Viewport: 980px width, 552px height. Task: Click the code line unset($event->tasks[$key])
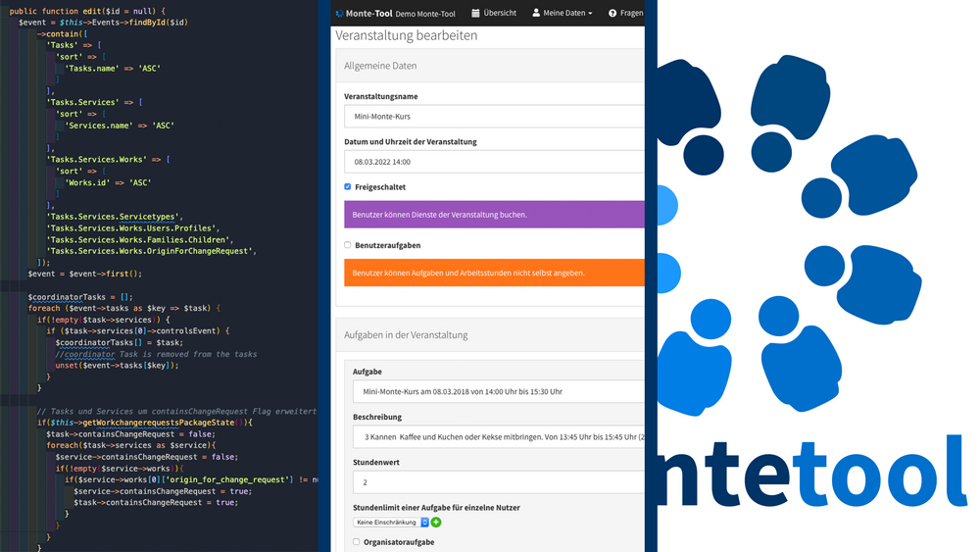(x=117, y=365)
